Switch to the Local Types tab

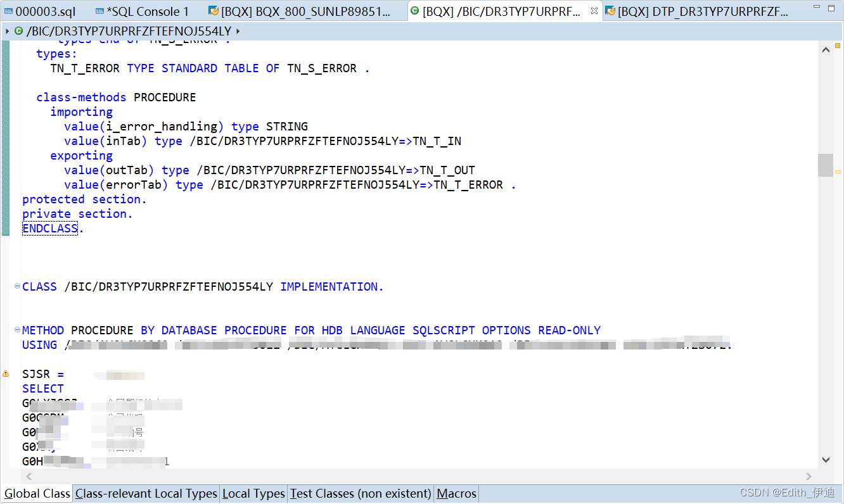(x=253, y=493)
